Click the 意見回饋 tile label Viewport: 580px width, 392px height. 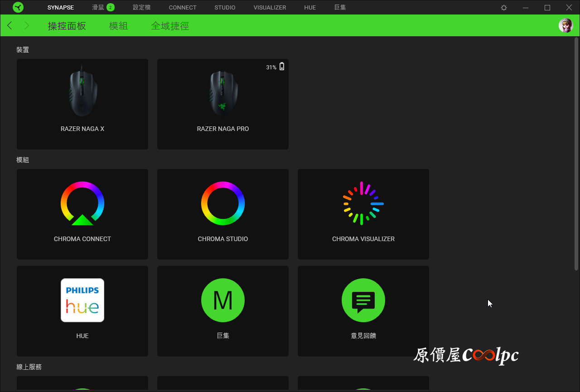[363, 336]
